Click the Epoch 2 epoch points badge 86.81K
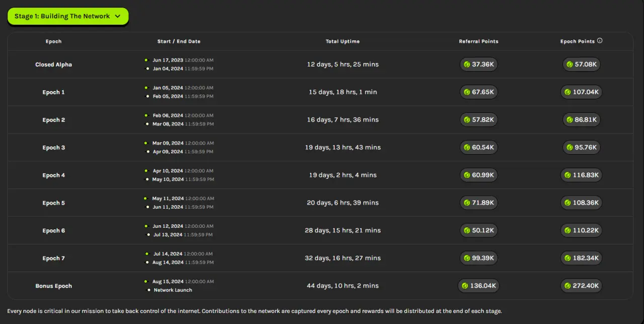This screenshot has height=324, width=644. pos(582,120)
